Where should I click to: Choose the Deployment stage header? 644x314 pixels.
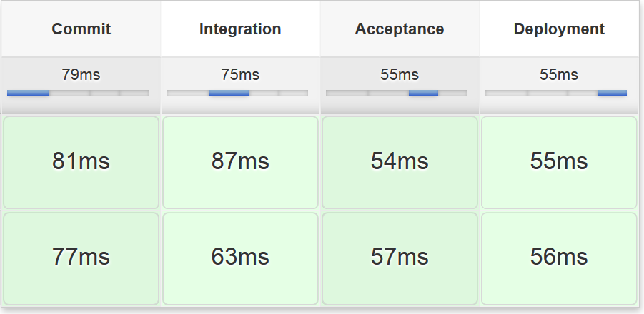pyautogui.click(x=559, y=29)
